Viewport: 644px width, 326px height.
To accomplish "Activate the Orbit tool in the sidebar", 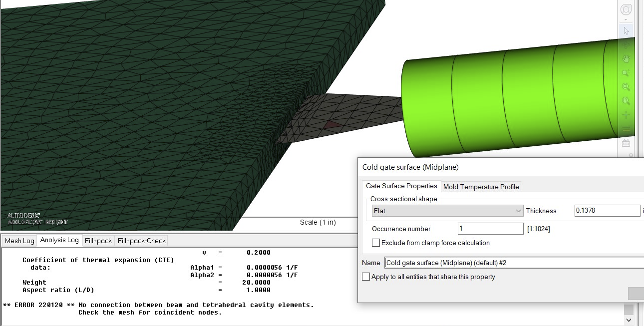I will point(626,9).
